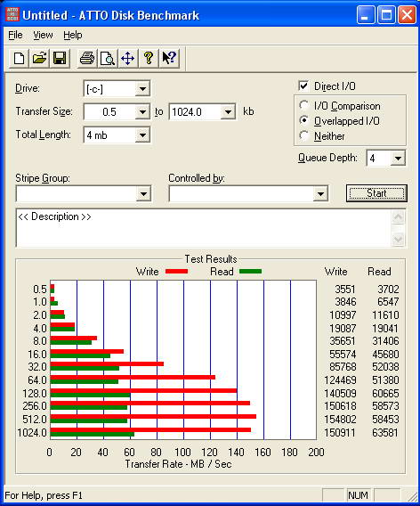Image resolution: width=420 pixels, height=506 pixels.
Task: Open the Queue Depth dropdown
Action: 398,159
